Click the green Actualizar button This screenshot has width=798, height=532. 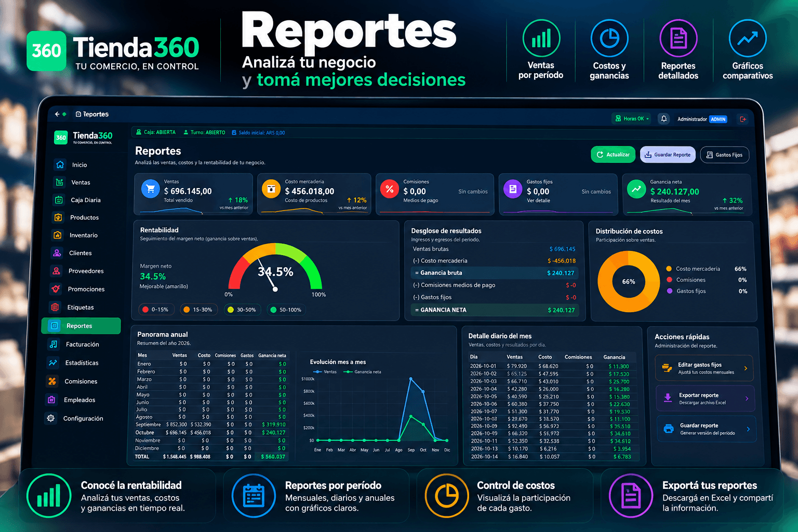point(613,154)
